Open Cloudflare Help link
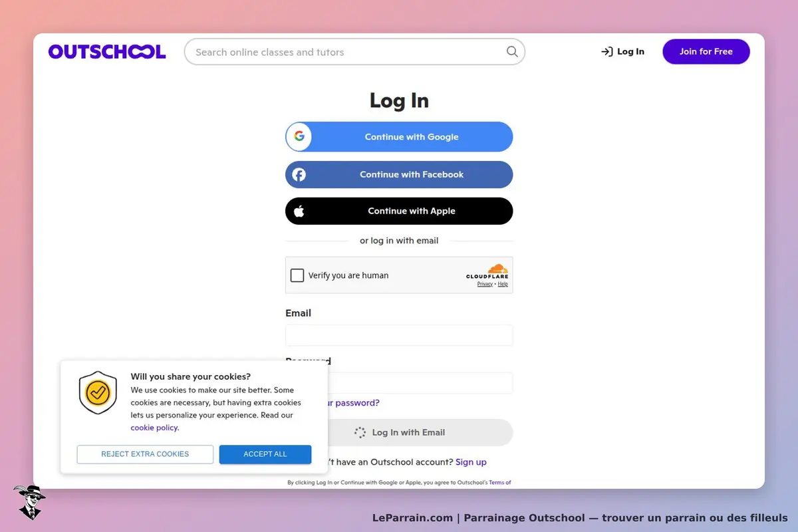This screenshot has width=798, height=532. pos(503,284)
